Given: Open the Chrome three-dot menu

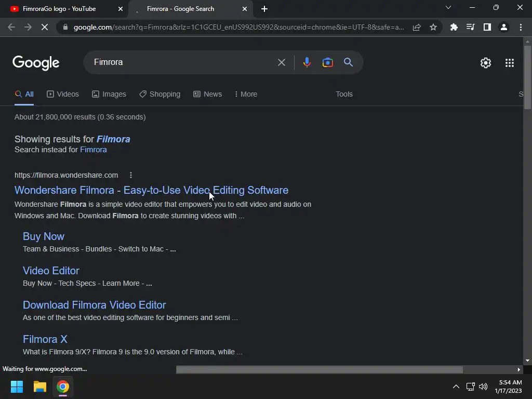Looking at the screenshot, I should (x=521, y=27).
